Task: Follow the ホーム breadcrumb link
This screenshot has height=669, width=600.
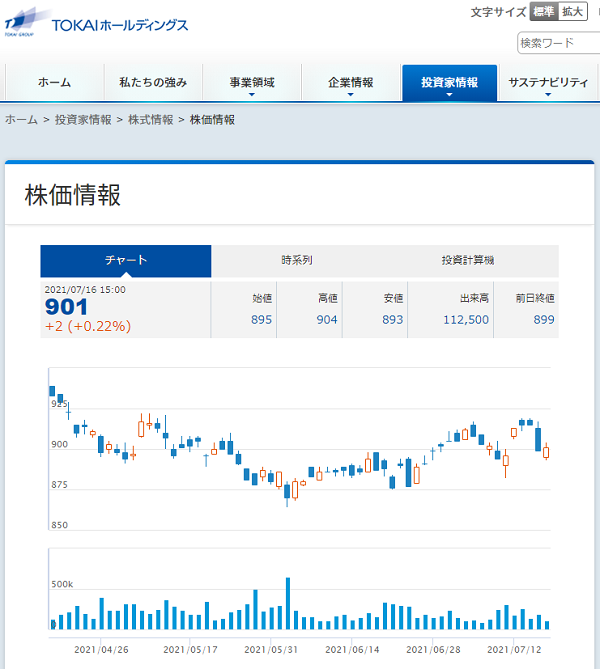Action: coord(21,120)
